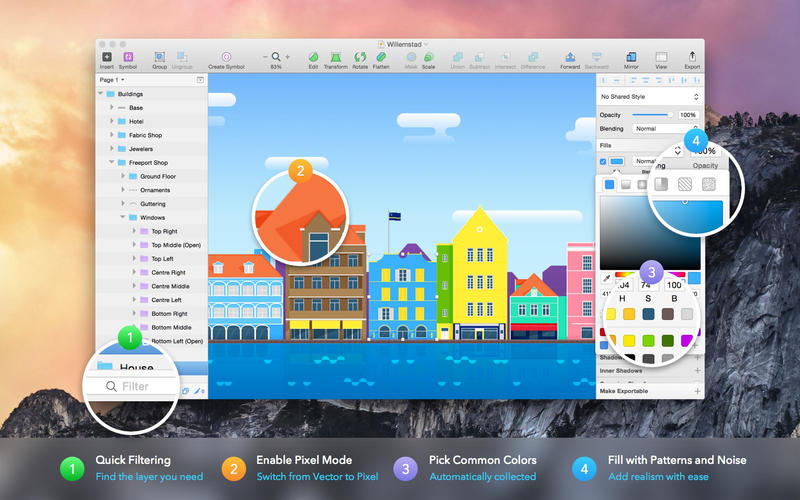
Task: Click the Mirror icon in toolbar
Action: click(631, 58)
